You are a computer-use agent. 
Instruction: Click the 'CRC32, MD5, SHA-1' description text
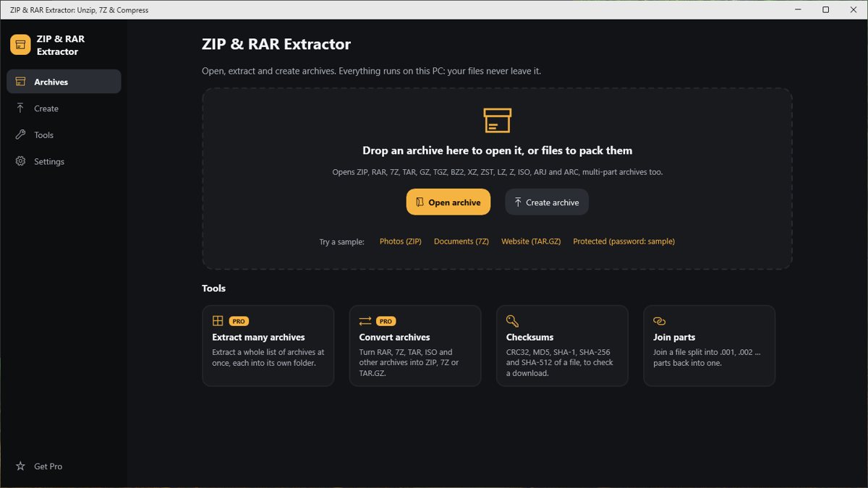point(560,363)
